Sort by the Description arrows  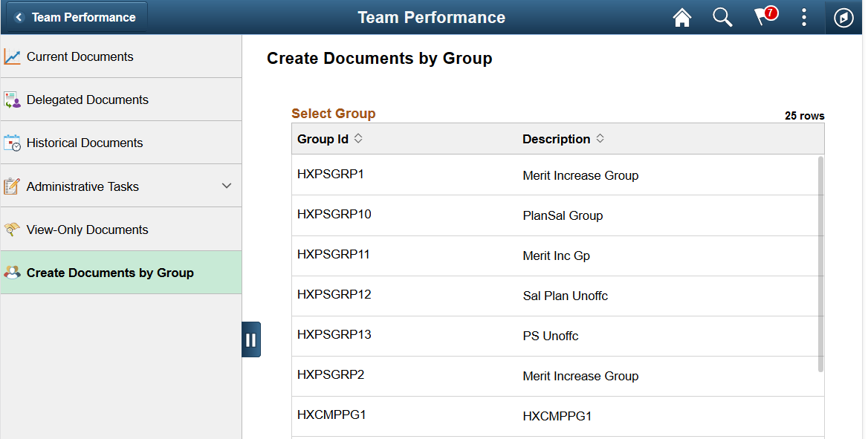click(x=600, y=138)
